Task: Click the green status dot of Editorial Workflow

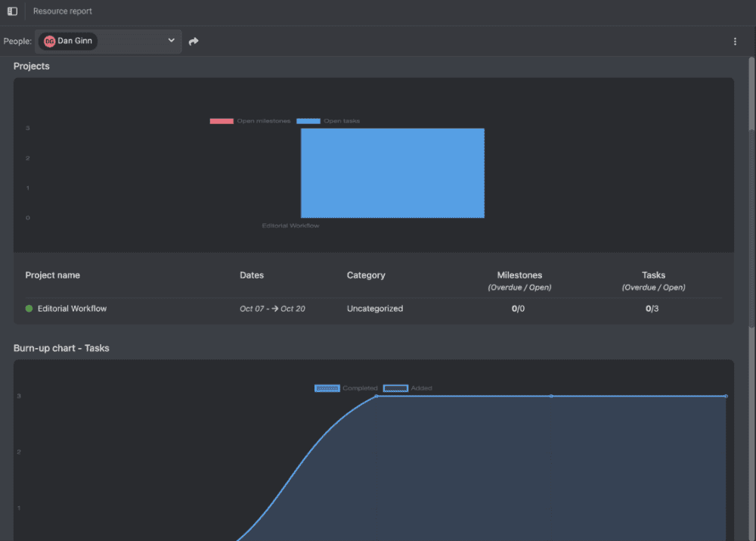Action: 29,309
